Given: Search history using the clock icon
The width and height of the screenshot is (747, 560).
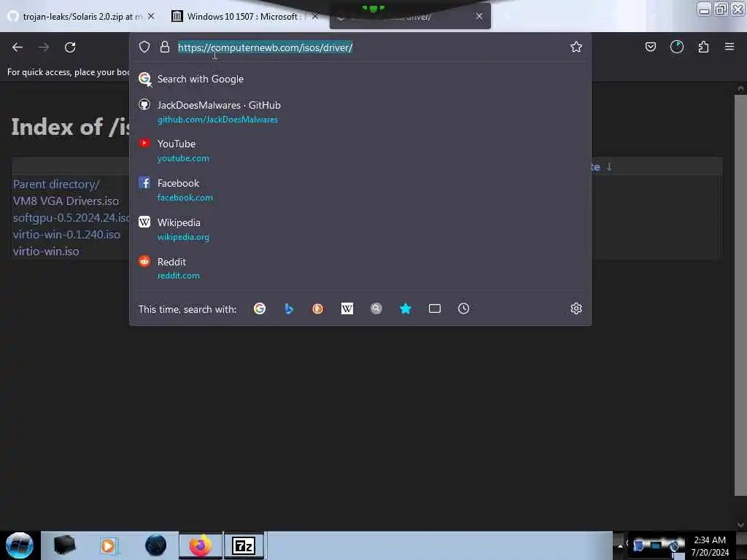Looking at the screenshot, I should pos(463,308).
